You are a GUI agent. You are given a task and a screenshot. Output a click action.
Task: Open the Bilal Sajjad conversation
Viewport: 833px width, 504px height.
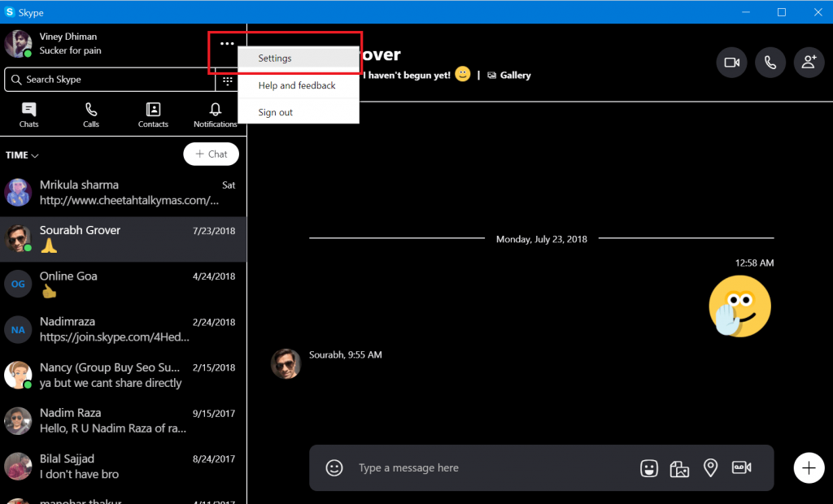tap(124, 467)
